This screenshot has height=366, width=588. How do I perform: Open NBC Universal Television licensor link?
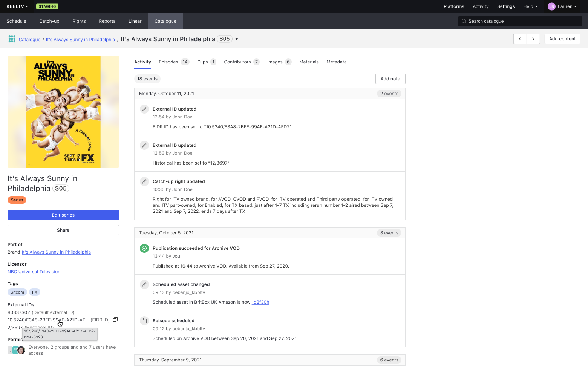34,272
